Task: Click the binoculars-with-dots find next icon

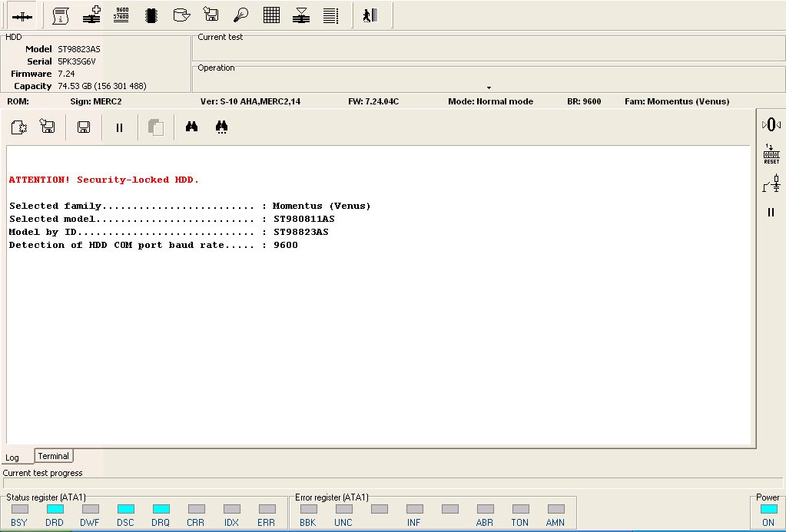Action: click(x=221, y=127)
